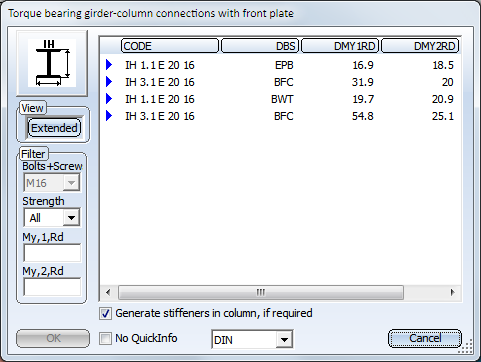Viewport: 481px width, 362px height.
Task: Click the DMY1RD value 19.7
Action: pyautogui.click(x=363, y=99)
